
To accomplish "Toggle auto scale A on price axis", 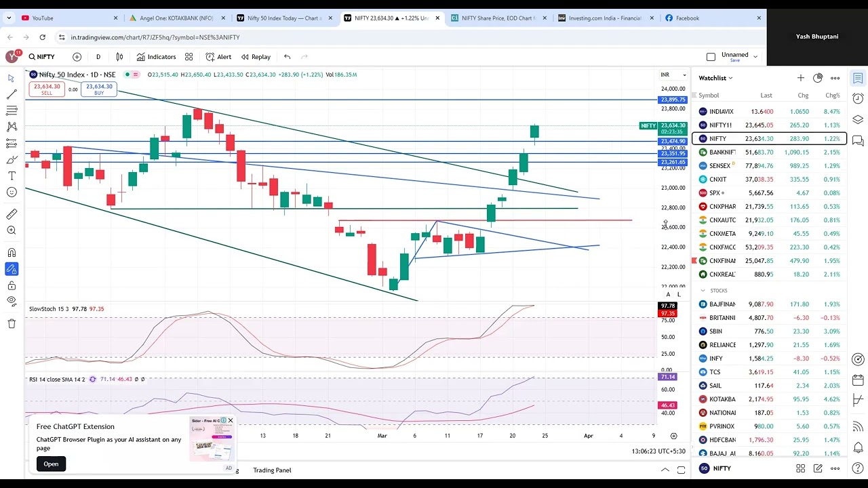I will 668,294.
